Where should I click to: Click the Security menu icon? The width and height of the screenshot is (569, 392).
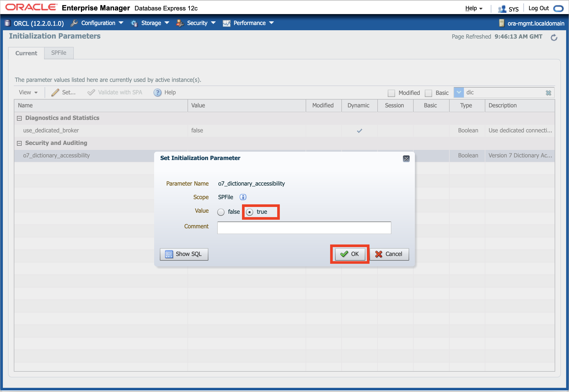pyautogui.click(x=180, y=23)
